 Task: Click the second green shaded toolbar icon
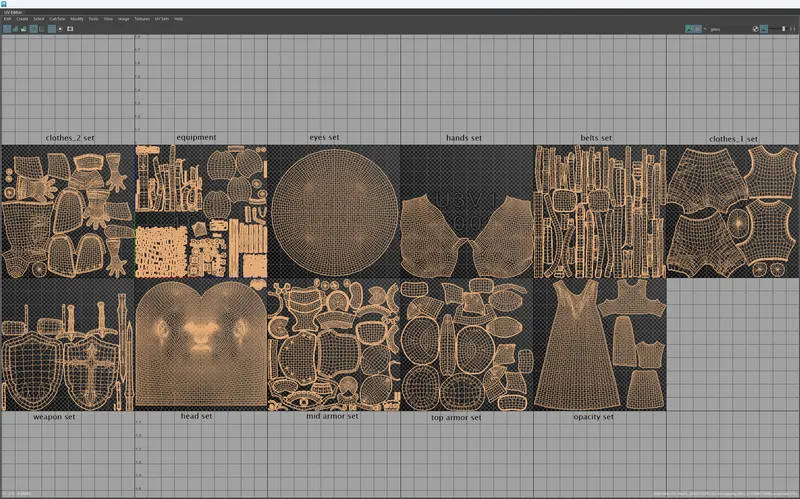15,29
